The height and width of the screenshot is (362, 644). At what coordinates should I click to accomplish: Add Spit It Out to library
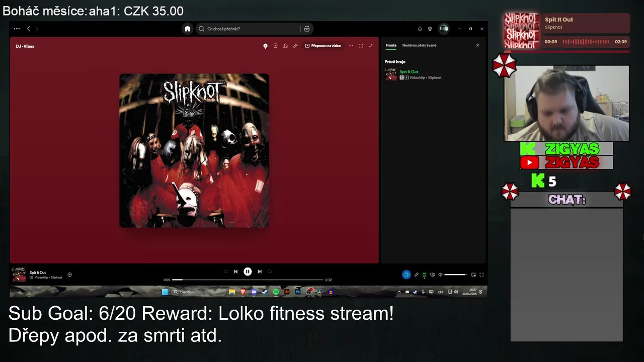click(70, 275)
